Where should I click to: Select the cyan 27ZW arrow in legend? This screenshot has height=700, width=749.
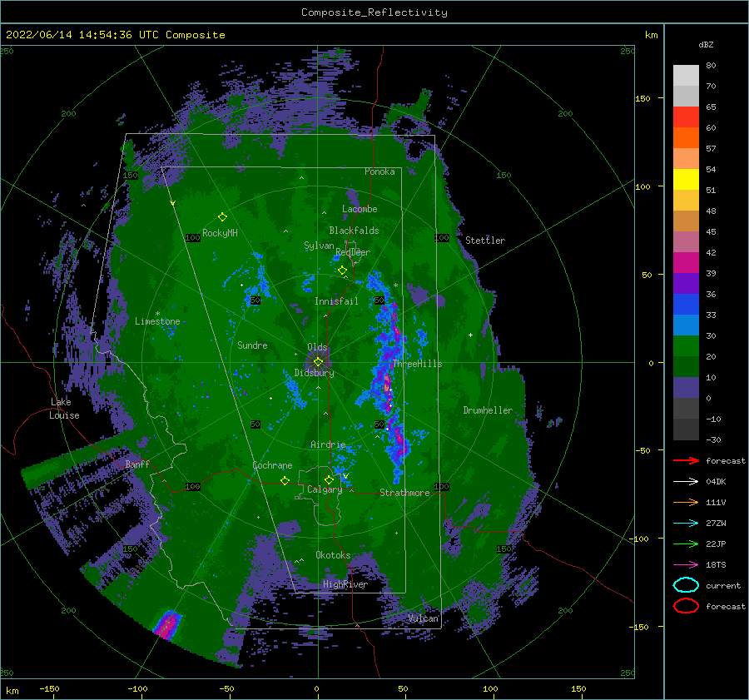[686, 524]
